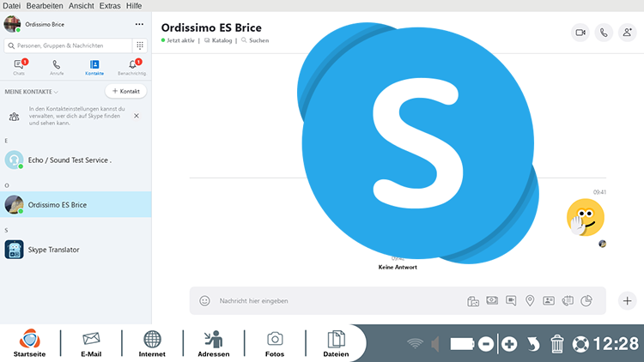The height and width of the screenshot is (362, 644).
Task: Click the Wi-Fi status icon
Action: 415,343
